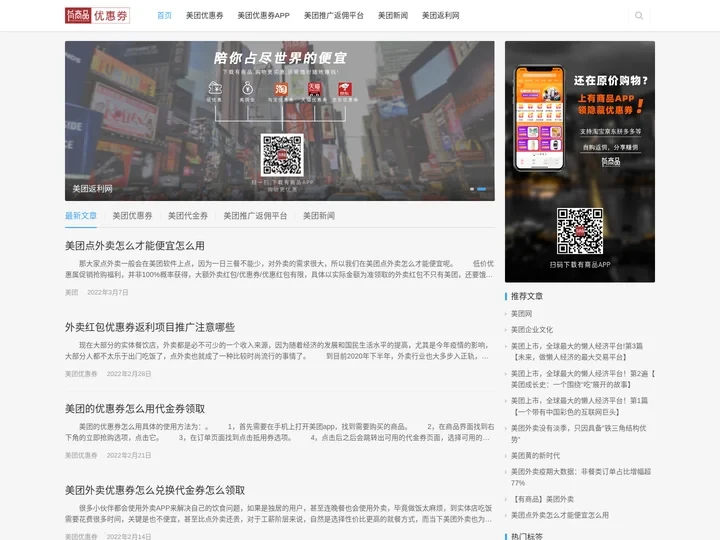The image size is (720, 540).
Task: Open recommended article 美团上市 第2遍
Action: click(583, 379)
